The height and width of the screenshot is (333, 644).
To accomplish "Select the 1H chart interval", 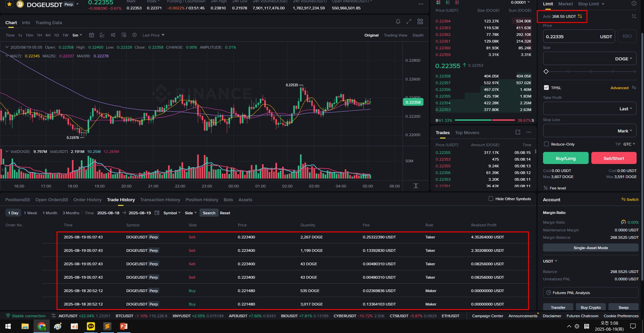I will click(x=39, y=35).
